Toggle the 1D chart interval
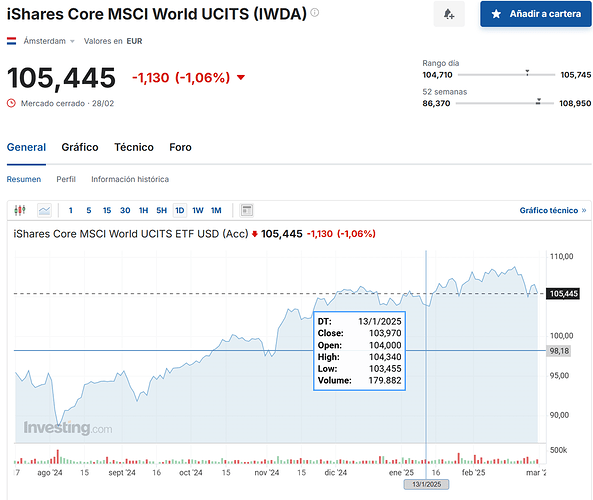 click(180, 210)
